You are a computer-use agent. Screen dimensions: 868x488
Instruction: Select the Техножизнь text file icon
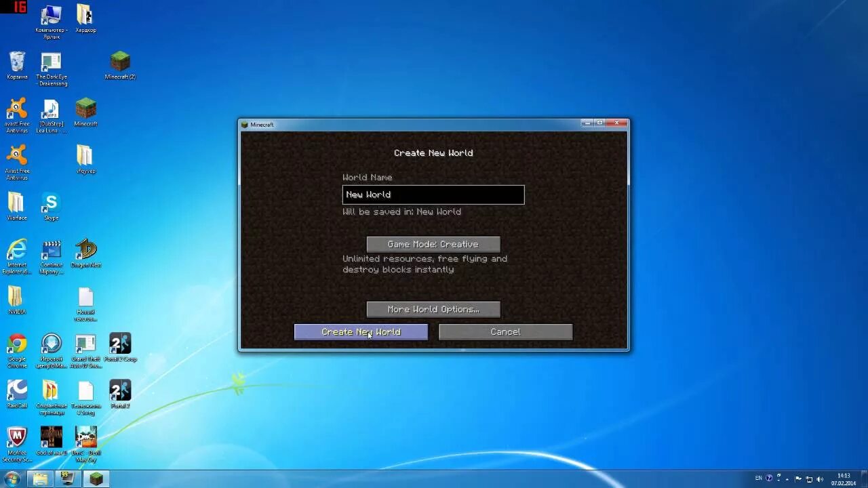coord(85,397)
